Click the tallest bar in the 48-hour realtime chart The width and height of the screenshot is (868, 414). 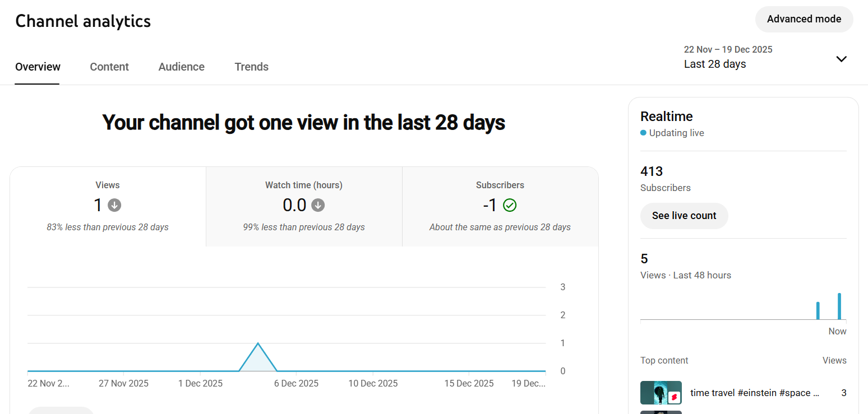(839, 306)
